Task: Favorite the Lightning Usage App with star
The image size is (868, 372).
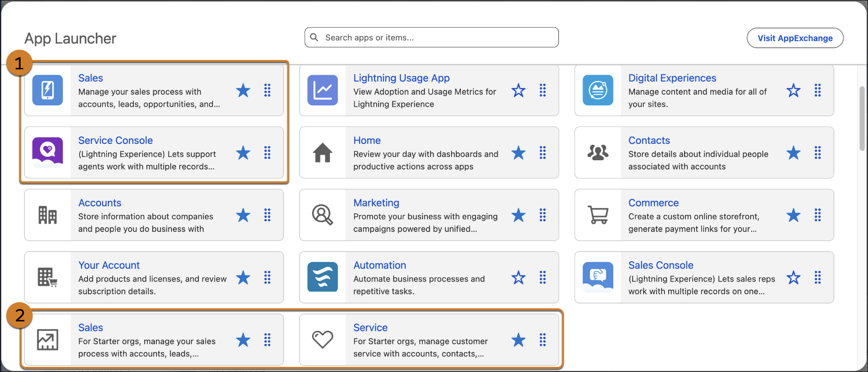Action: click(x=518, y=90)
